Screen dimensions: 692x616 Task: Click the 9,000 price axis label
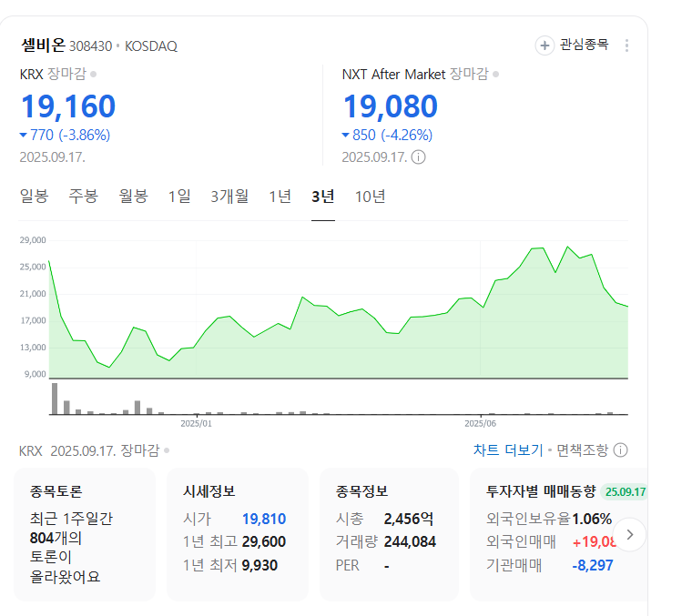click(35, 374)
